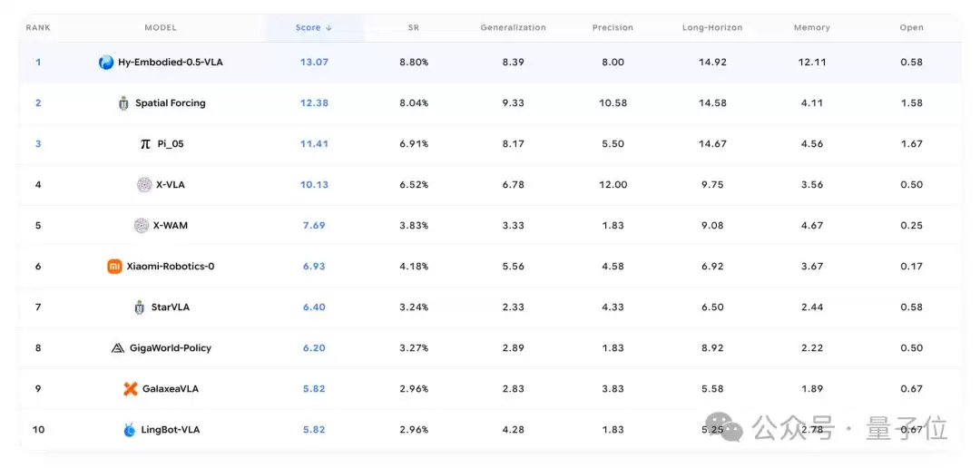Sort by the SR column header

coord(413,28)
